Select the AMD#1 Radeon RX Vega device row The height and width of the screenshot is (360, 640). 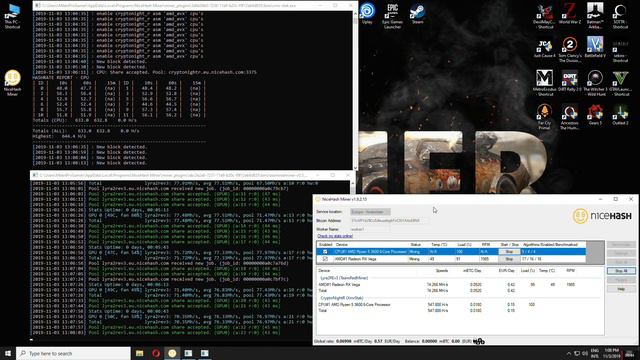pos(451,259)
